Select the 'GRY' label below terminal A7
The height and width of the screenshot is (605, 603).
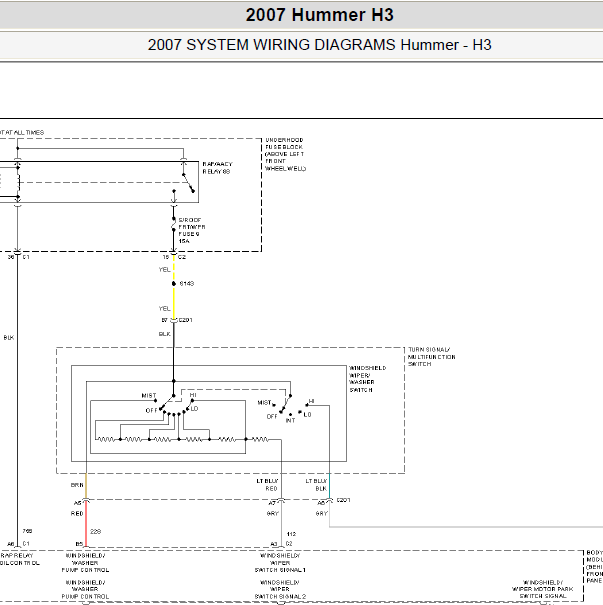[272, 514]
